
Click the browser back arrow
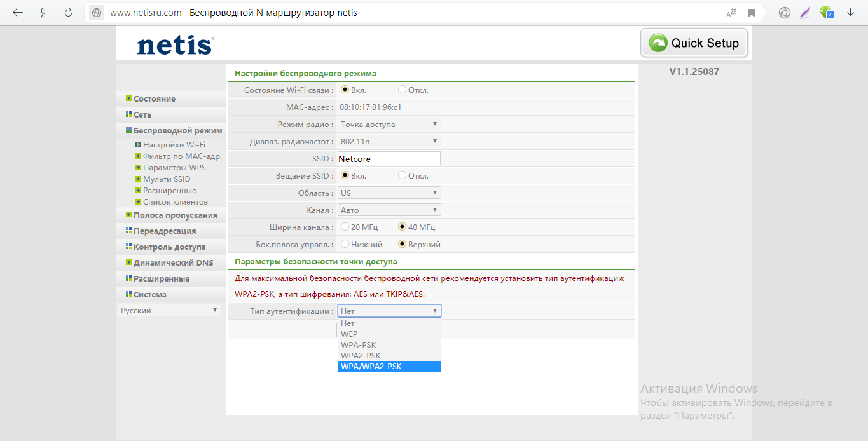(x=18, y=13)
